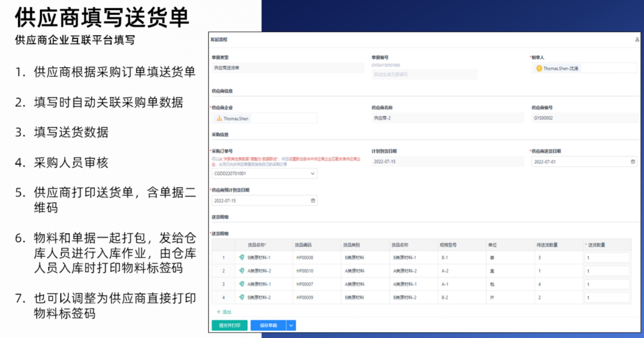Click the 供应商送货日期 field 2022-07-01

click(x=584, y=161)
